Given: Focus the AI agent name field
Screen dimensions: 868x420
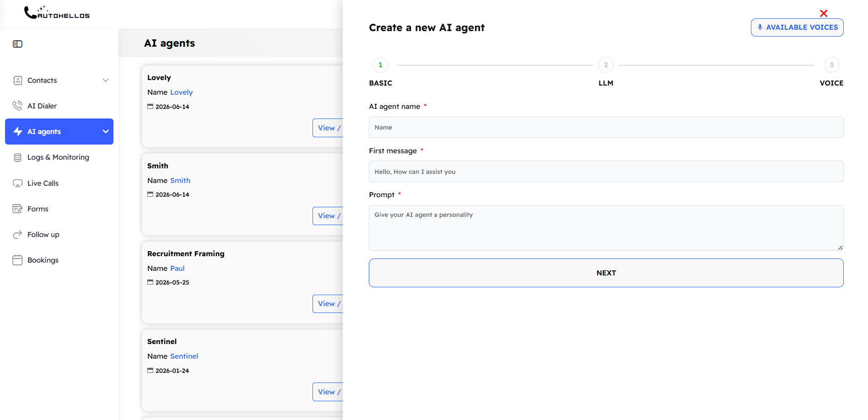Looking at the screenshot, I should pos(606,127).
